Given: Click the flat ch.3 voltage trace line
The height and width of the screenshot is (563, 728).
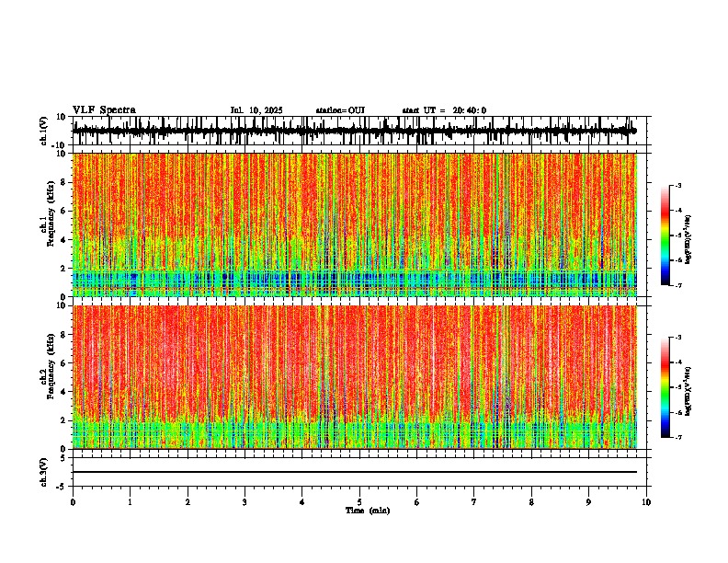Looking at the screenshot, I should [x=355, y=472].
